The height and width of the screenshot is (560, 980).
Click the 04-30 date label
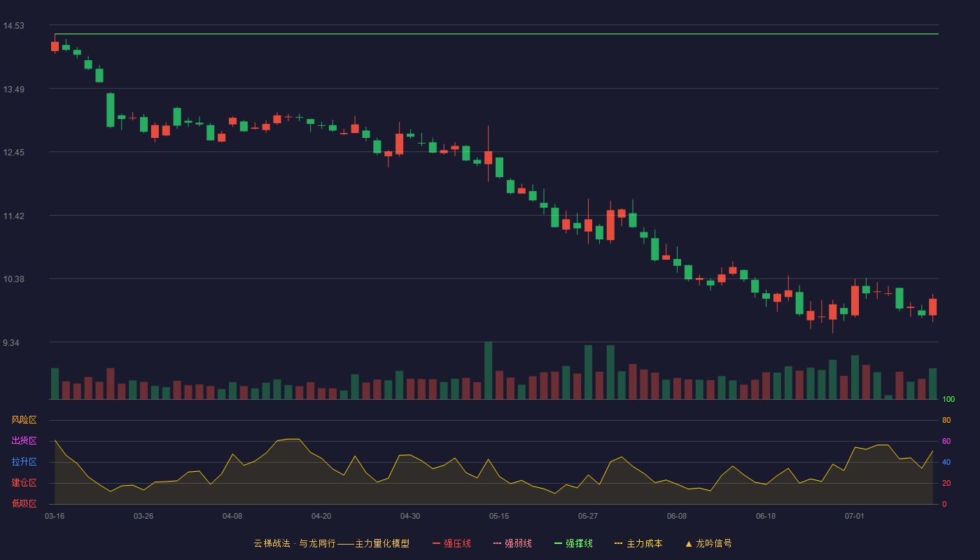click(x=410, y=516)
